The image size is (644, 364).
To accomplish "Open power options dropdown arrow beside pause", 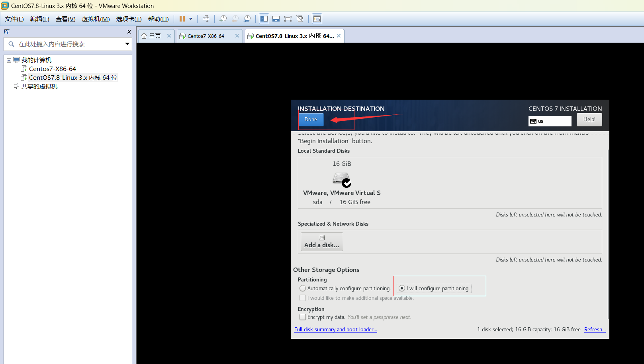I will 190,19.
